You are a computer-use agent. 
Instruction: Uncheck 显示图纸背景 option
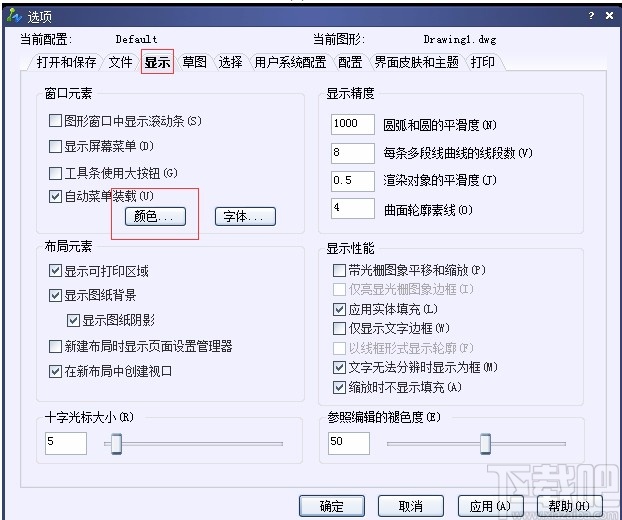[55, 295]
